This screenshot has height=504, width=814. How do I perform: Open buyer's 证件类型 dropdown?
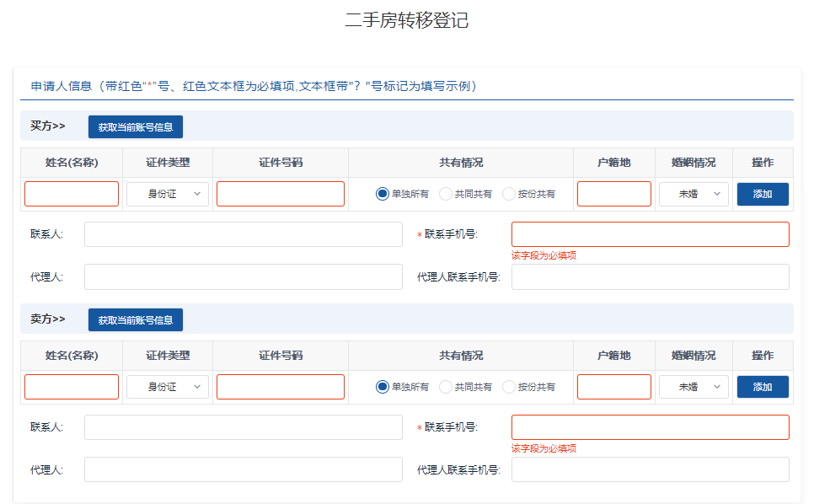pyautogui.click(x=168, y=194)
